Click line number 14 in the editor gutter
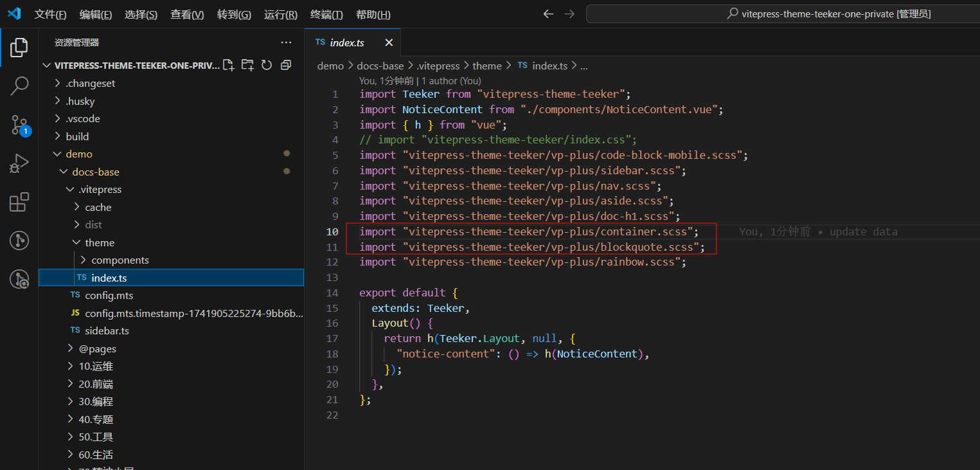This screenshot has width=980, height=470. (x=332, y=293)
